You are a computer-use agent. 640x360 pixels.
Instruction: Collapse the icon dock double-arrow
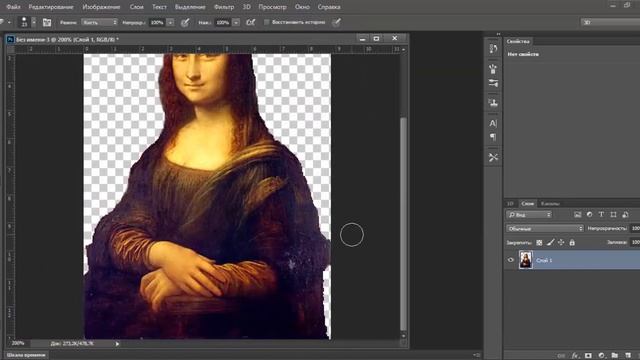pos(498,34)
